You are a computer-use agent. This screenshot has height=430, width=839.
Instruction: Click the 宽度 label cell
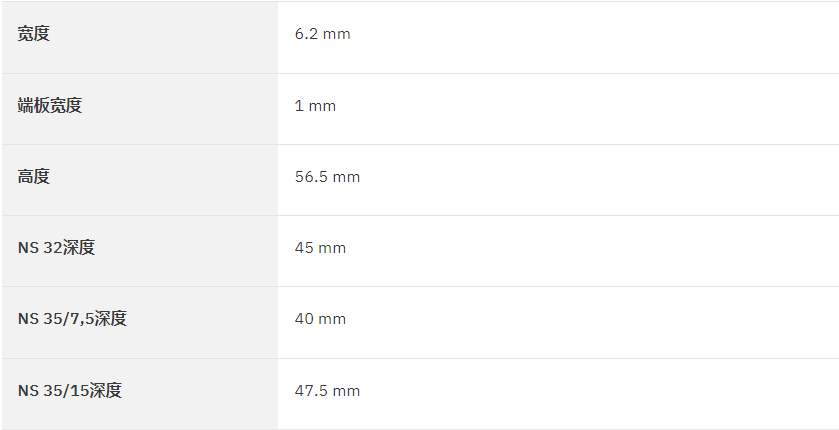[140, 37]
